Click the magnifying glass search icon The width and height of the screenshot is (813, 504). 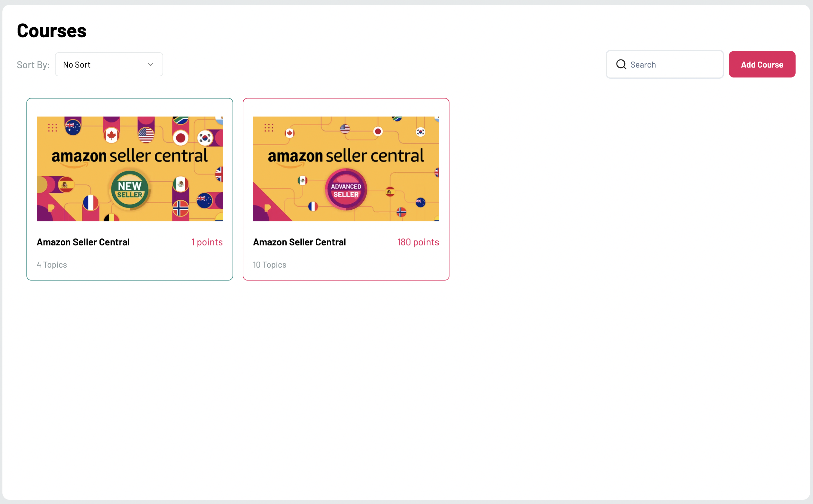click(621, 64)
